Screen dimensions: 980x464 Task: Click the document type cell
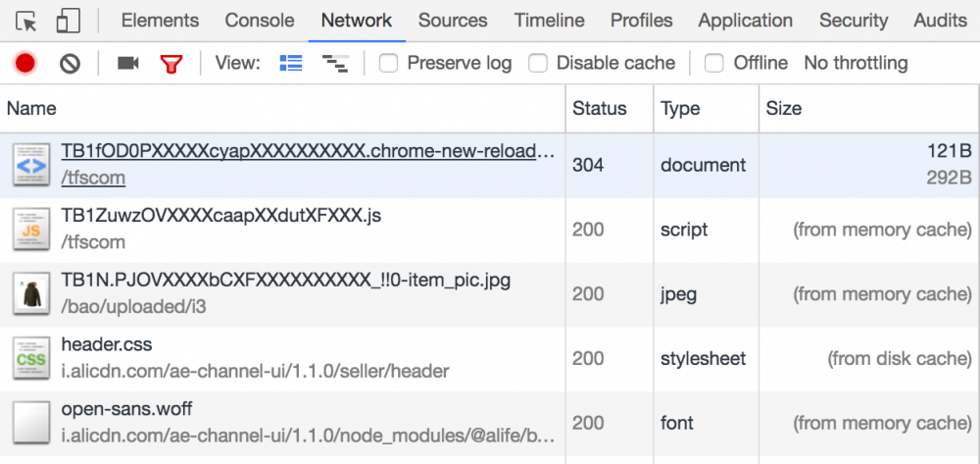(x=703, y=165)
